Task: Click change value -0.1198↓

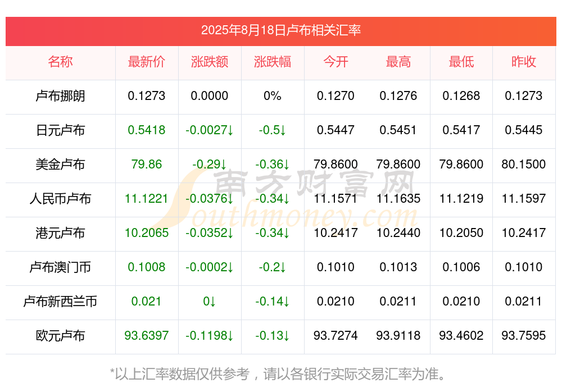Action: pos(210,336)
